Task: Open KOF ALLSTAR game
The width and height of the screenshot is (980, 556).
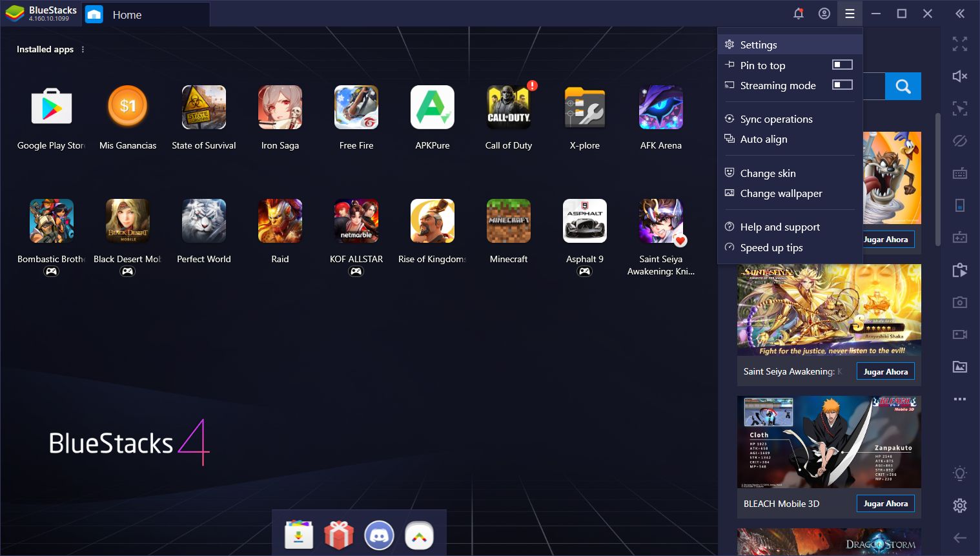Action: click(356, 221)
